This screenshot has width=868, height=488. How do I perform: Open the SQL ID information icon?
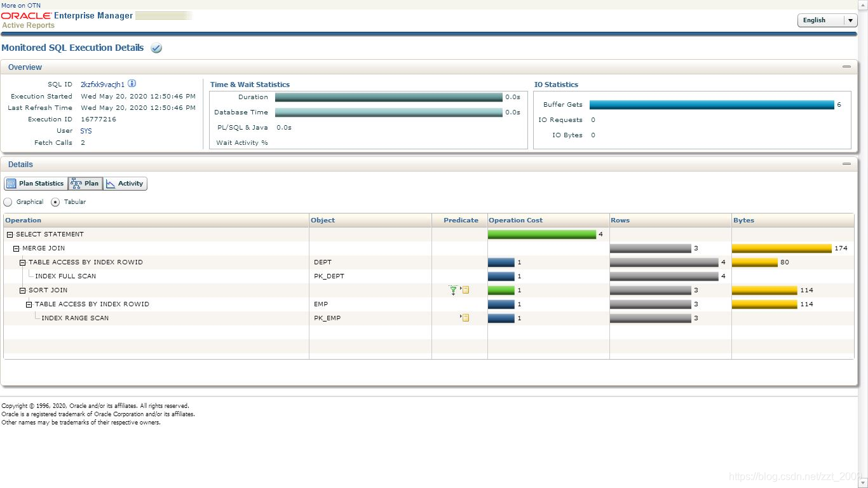[x=132, y=83]
